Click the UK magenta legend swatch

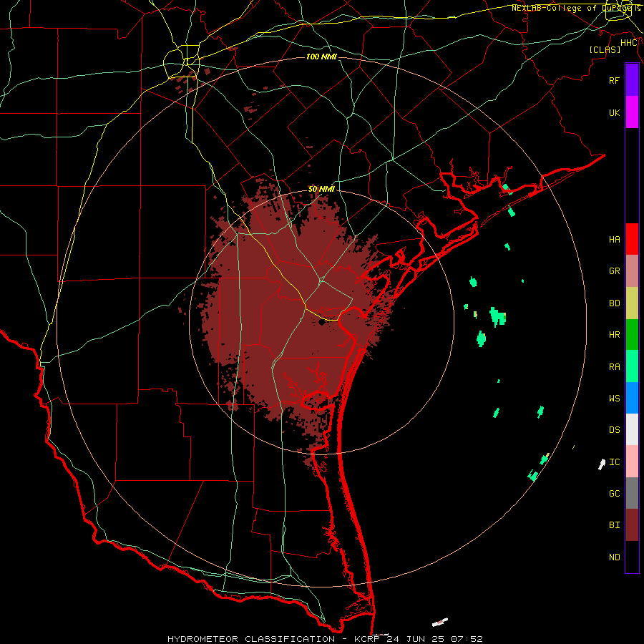[x=632, y=112]
